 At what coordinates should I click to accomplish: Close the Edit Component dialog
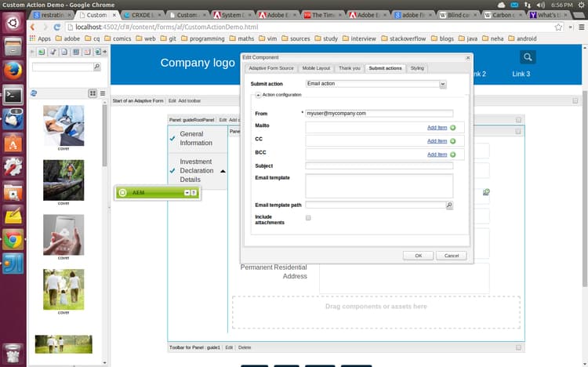click(x=467, y=58)
